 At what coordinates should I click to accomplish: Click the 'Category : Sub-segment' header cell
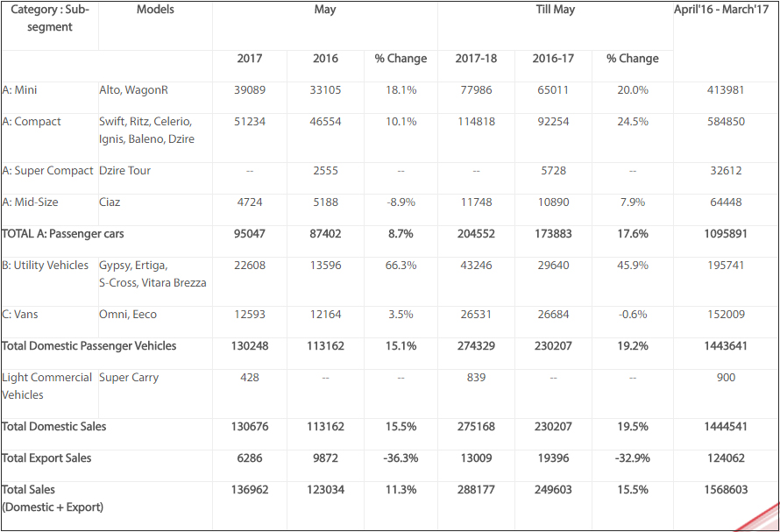(49, 18)
